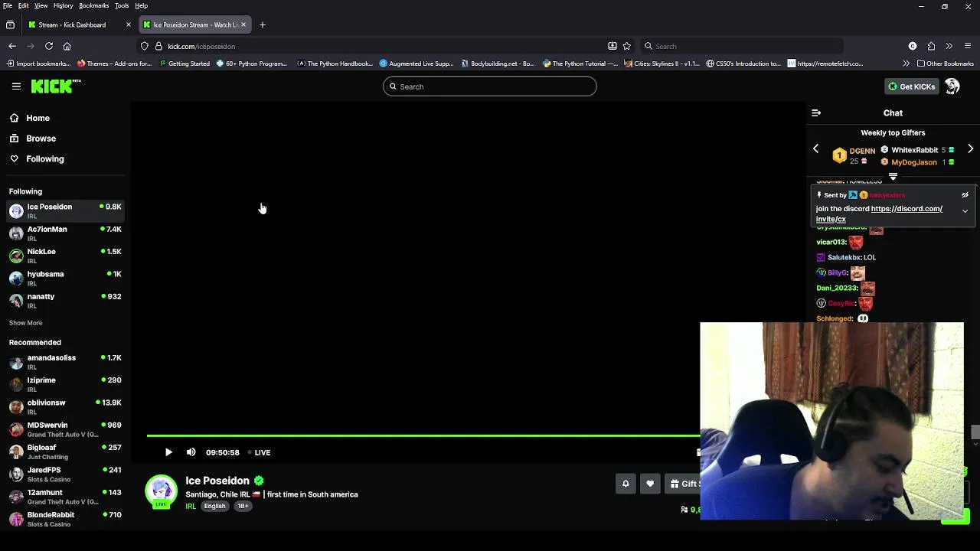
Task: Open MDSwervin recommended channel
Action: point(65,429)
